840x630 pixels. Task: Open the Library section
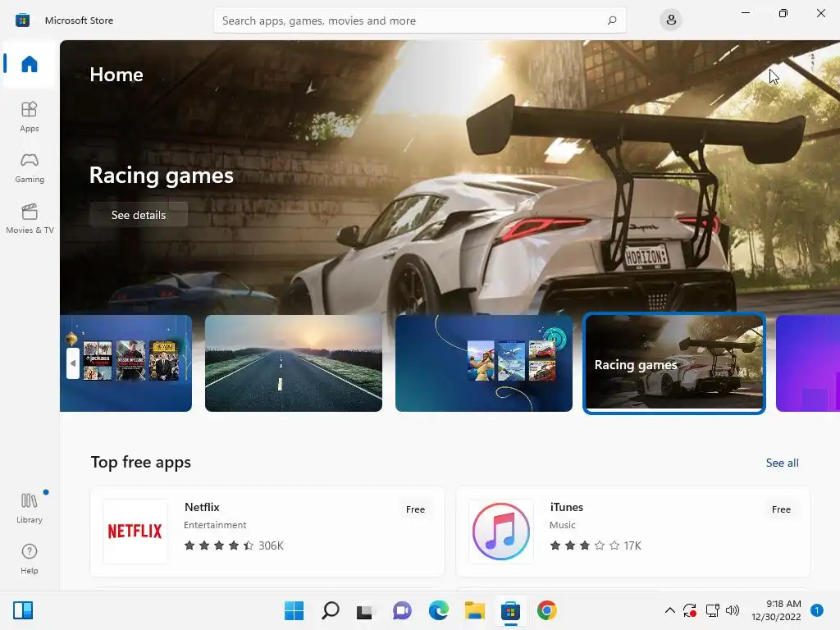30,508
